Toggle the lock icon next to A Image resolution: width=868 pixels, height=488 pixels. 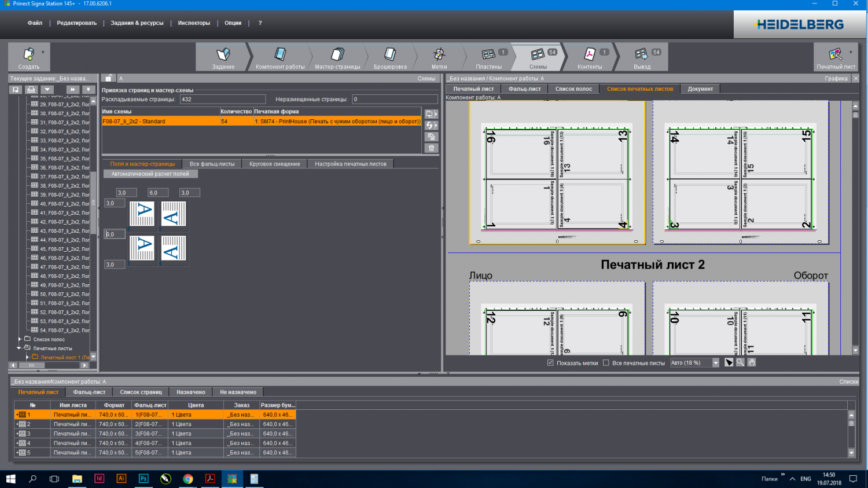click(109, 78)
